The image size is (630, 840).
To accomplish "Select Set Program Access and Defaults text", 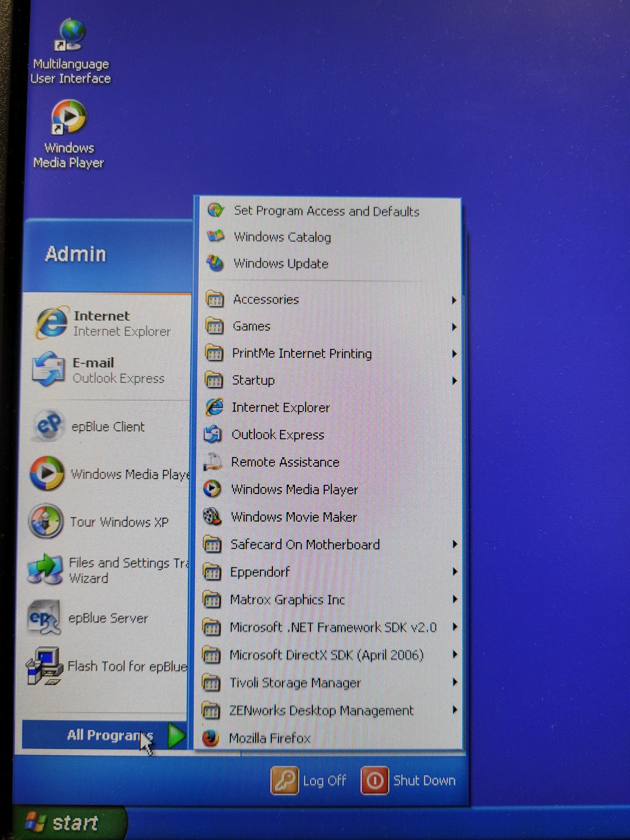I will (327, 211).
